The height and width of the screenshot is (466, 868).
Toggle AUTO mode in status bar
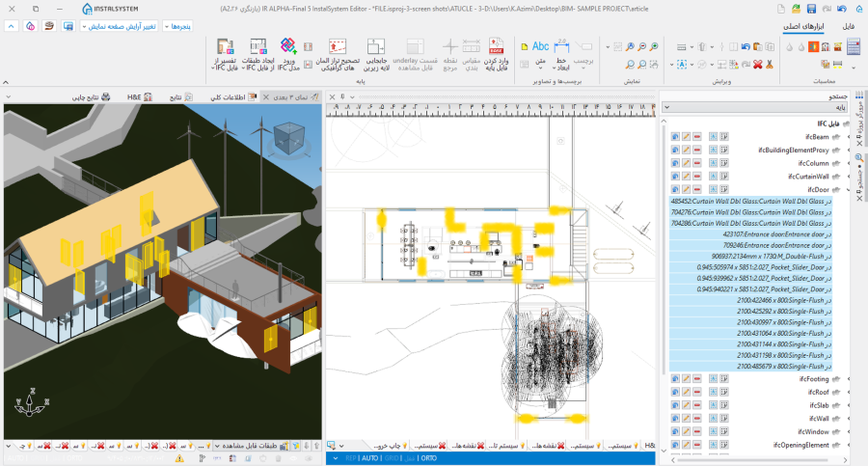click(x=369, y=458)
